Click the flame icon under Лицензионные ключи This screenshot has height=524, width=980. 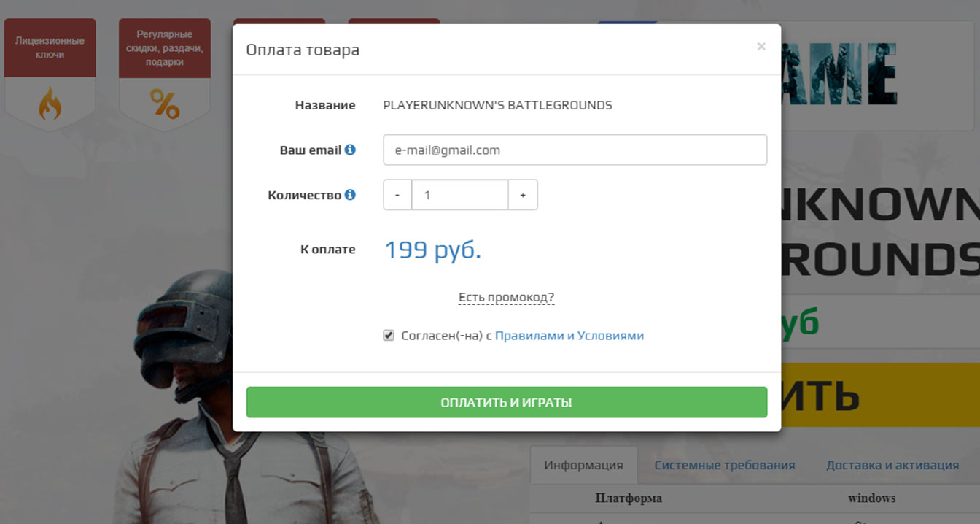50,104
